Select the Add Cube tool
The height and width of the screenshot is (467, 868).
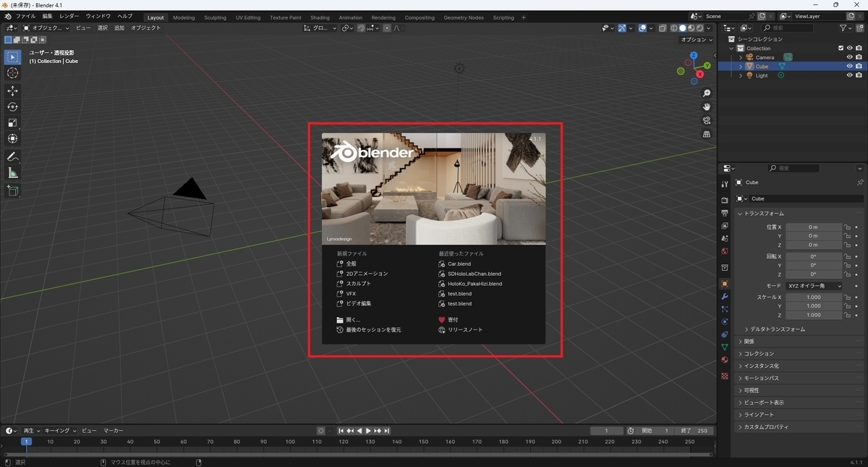click(13, 190)
